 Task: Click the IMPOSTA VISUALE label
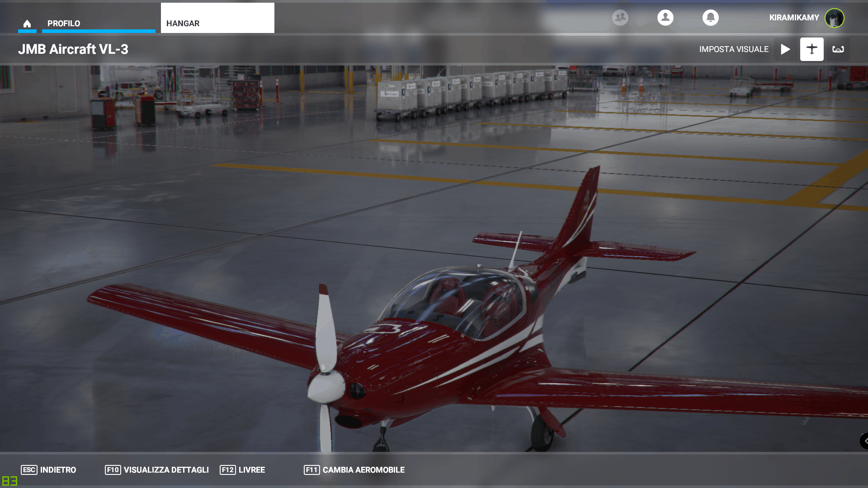733,49
